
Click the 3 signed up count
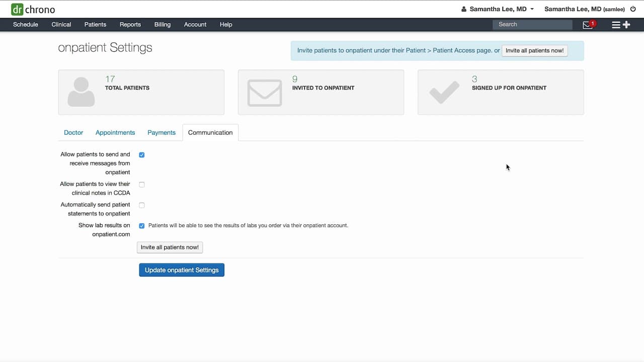(x=474, y=79)
